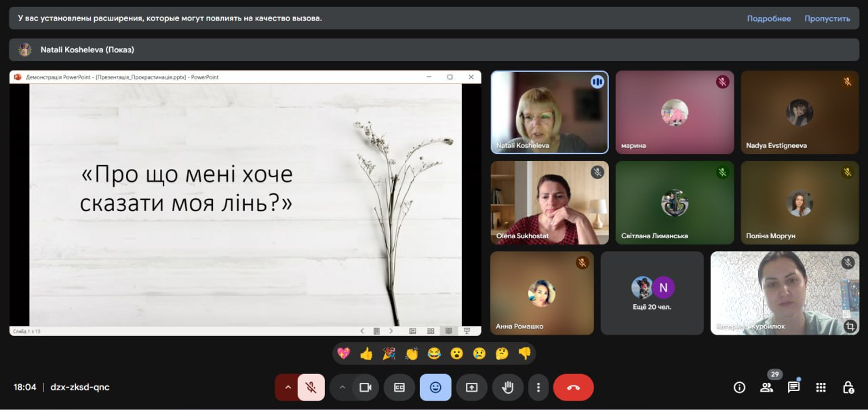Click the thumbs up emoji reaction

[366, 354]
